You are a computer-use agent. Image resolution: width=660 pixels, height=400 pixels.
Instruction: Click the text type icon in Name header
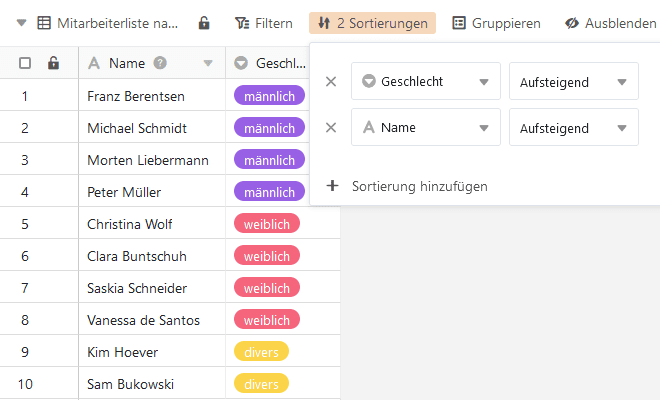95,63
